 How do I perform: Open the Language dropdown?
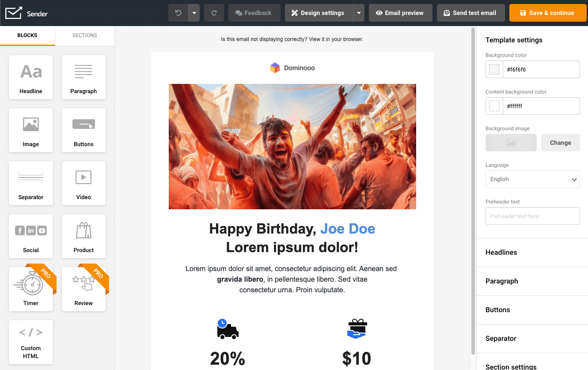pyautogui.click(x=532, y=179)
